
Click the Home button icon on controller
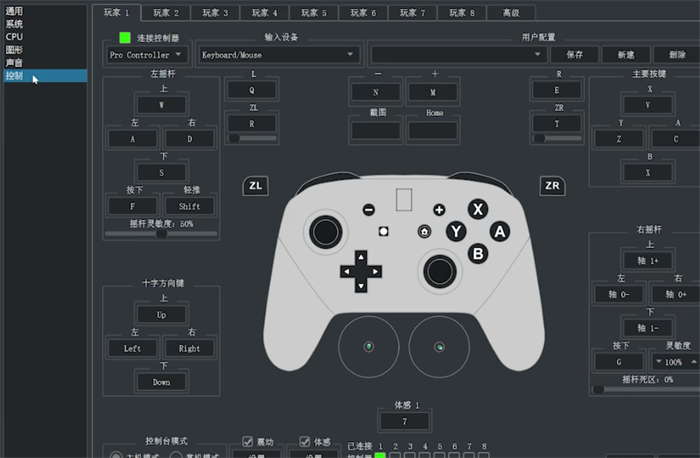tap(424, 231)
